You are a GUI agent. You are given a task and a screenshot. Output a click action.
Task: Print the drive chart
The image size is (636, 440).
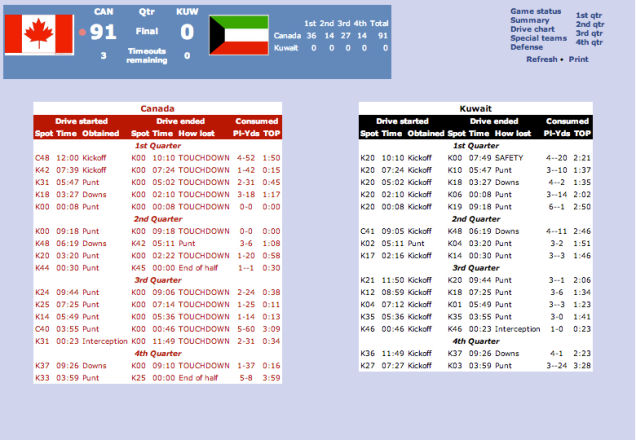578,59
